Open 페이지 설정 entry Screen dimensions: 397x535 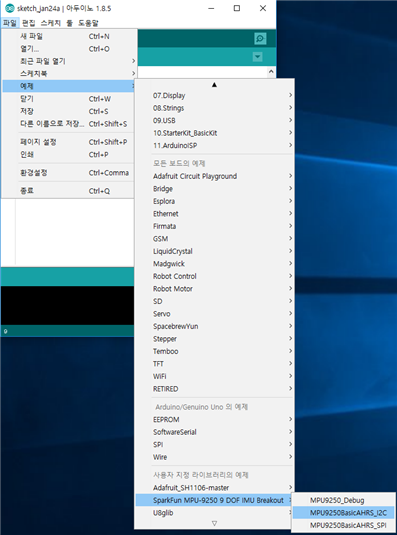click(x=69, y=142)
